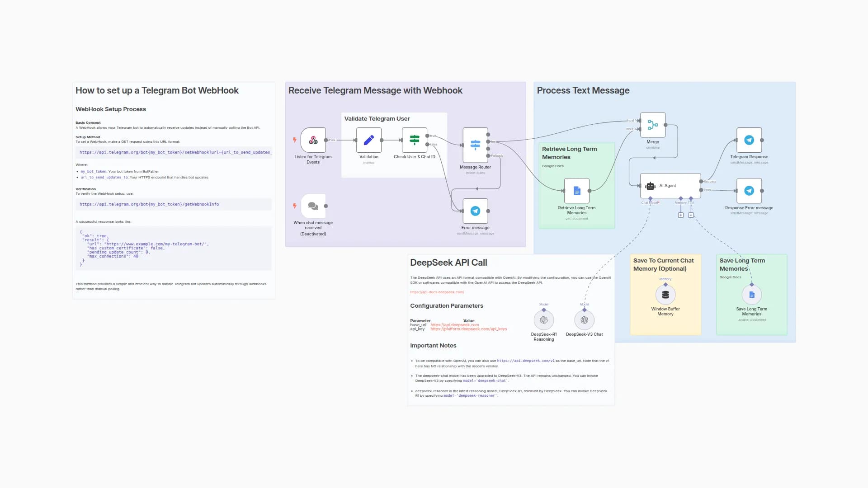Viewport: 868px width, 488px height.
Task: Open the AI Agent node
Action: [670, 186]
